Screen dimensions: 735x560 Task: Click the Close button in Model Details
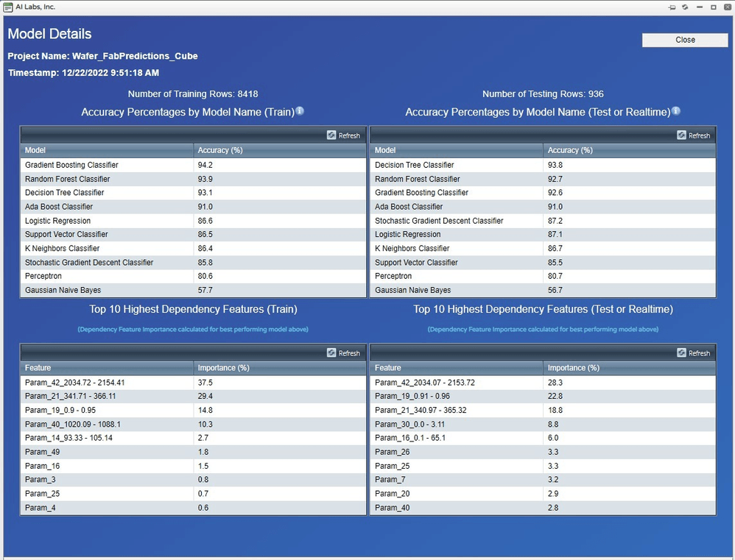pos(685,40)
